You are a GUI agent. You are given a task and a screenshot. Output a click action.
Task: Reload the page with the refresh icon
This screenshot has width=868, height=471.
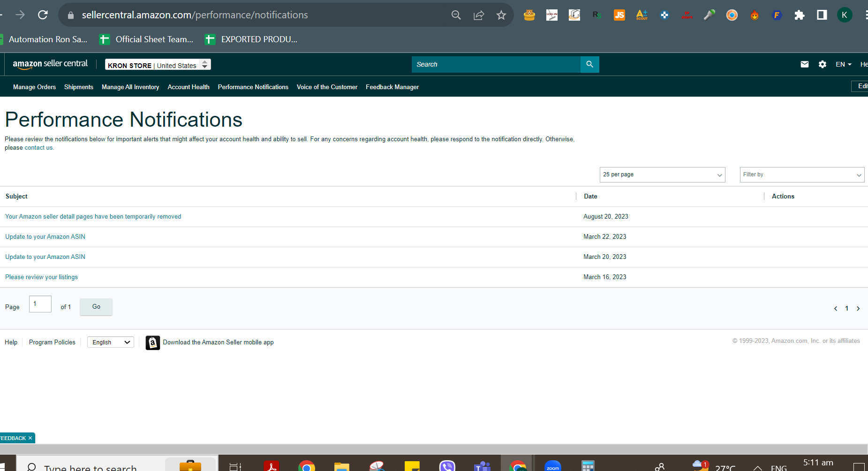pyautogui.click(x=43, y=15)
